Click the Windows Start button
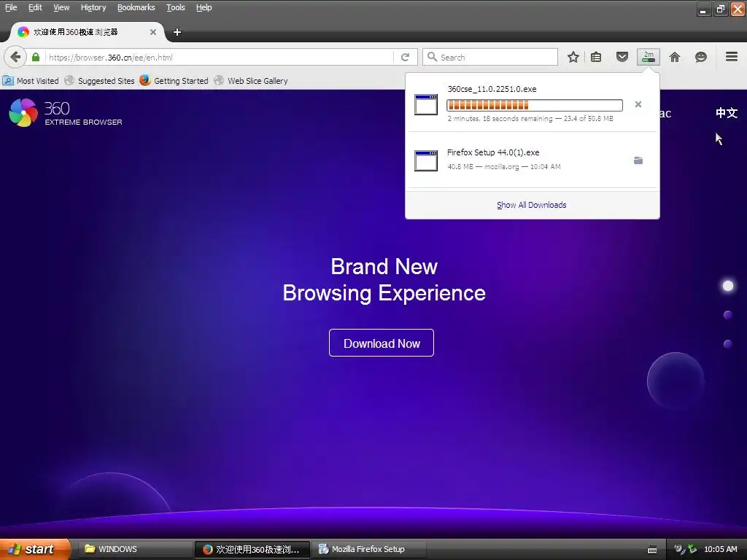747x560 pixels. [35, 549]
